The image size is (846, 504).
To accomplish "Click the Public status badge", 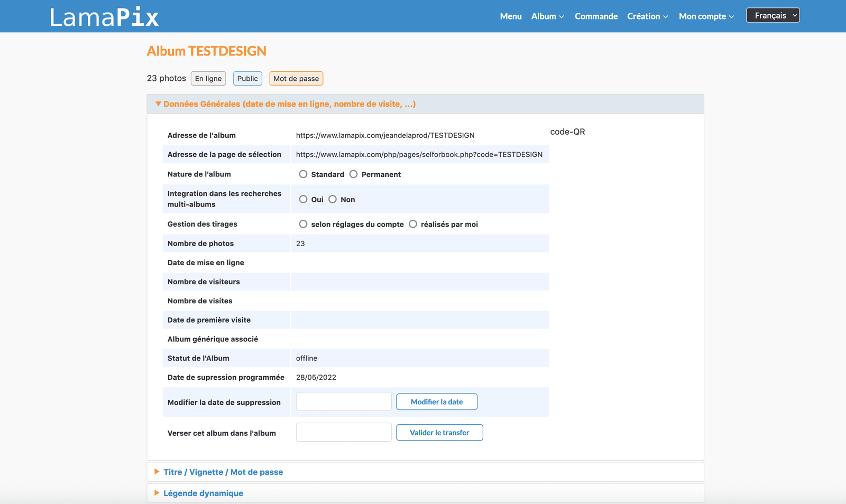I will coord(247,79).
